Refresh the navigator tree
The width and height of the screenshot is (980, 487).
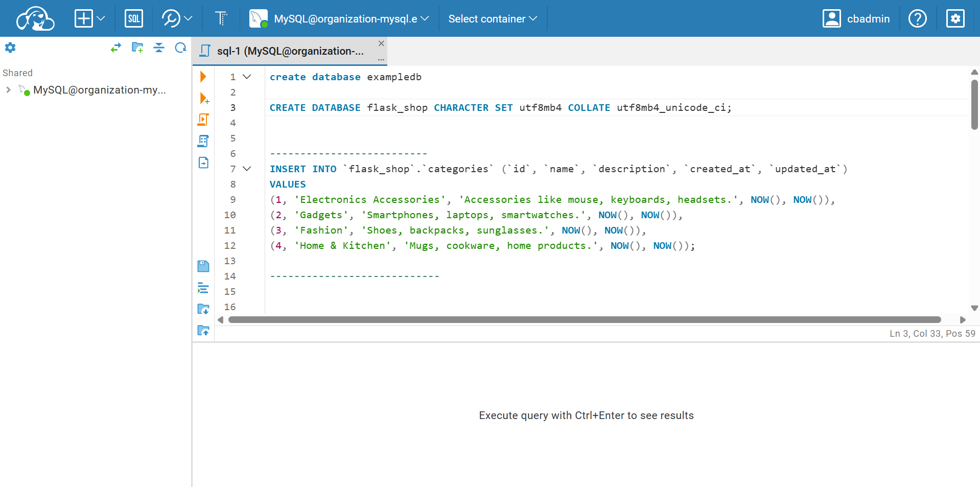pyautogui.click(x=180, y=48)
